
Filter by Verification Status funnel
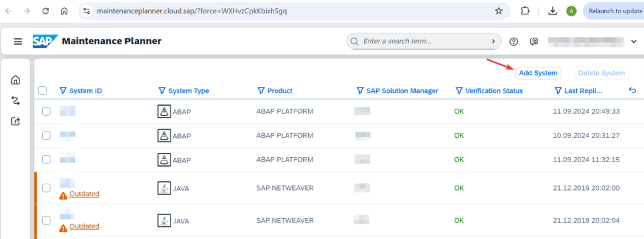(x=458, y=91)
